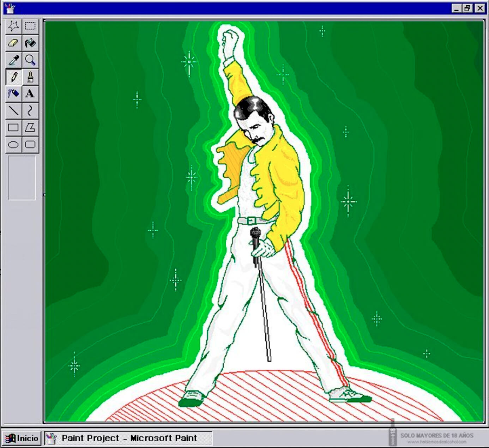
Task: Pick the Fill With Color bucket
Action: coord(30,43)
